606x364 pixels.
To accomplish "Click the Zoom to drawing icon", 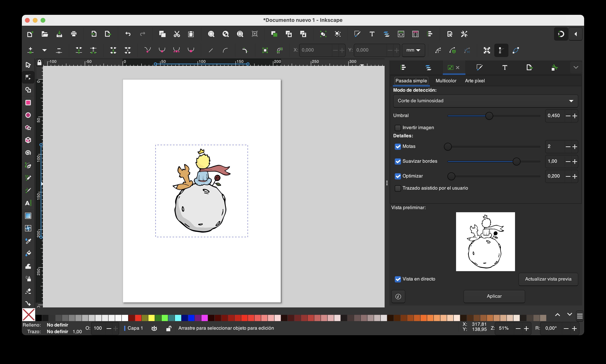I will coord(225,34).
